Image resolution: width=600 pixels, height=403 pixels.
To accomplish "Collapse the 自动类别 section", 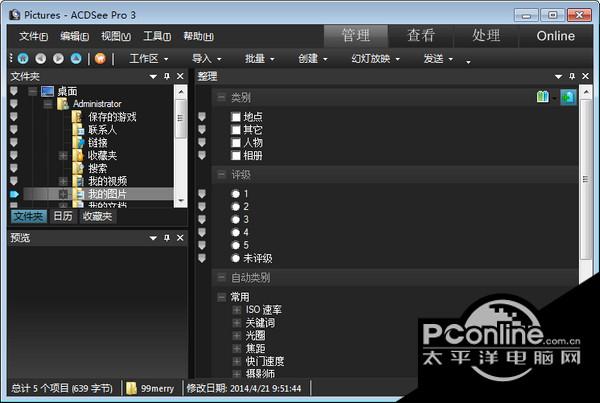I will pyautogui.click(x=222, y=277).
